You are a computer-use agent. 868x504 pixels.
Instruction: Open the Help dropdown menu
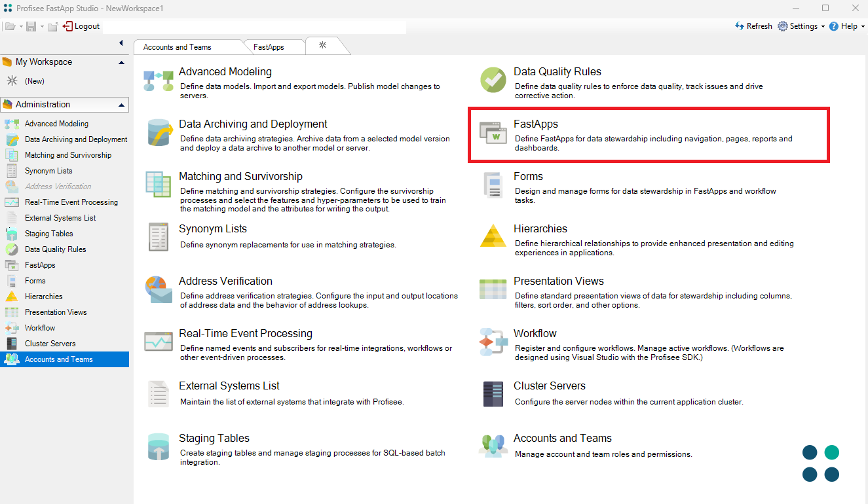(x=847, y=26)
